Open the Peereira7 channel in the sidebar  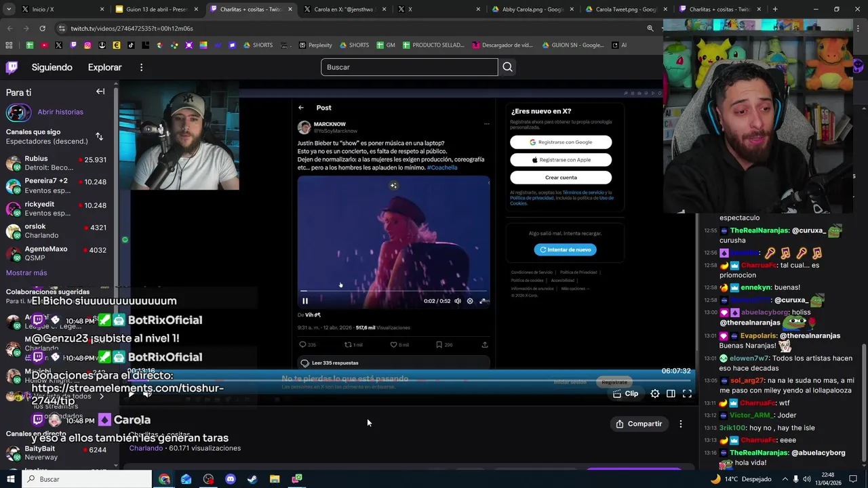(57, 186)
